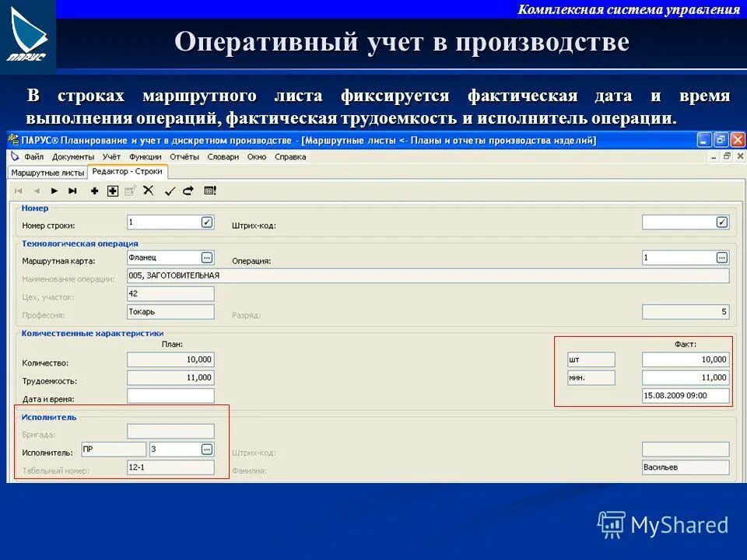
Task: Enable the checkbox next to Штрих-код
Action: pos(724,221)
